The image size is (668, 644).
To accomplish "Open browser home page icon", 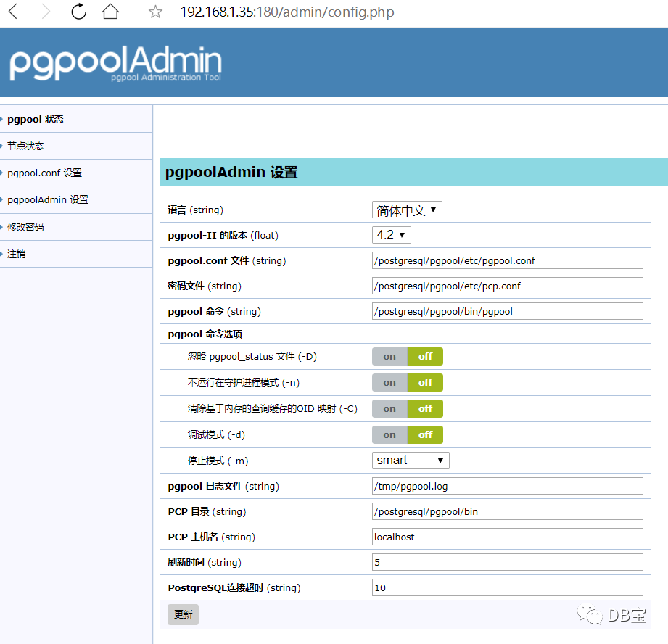I will (111, 12).
